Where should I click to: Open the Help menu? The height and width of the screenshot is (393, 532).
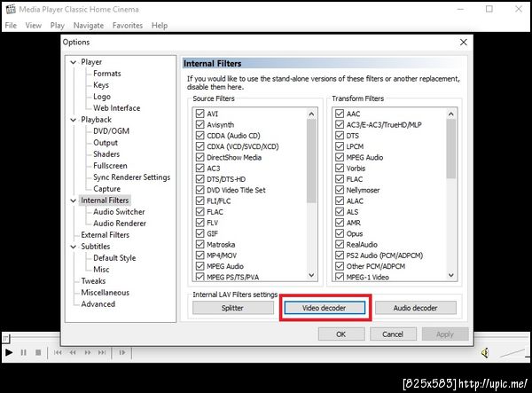(160, 26)
